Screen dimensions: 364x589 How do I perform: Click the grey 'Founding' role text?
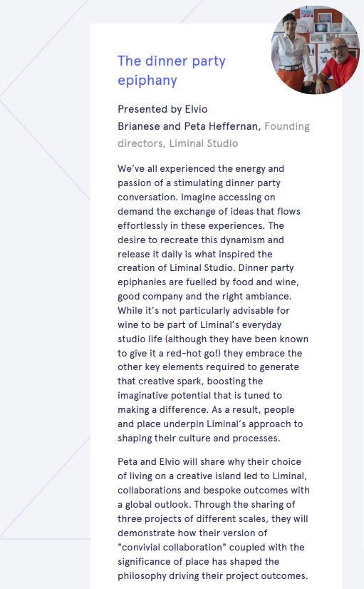(x=287, y=126)
